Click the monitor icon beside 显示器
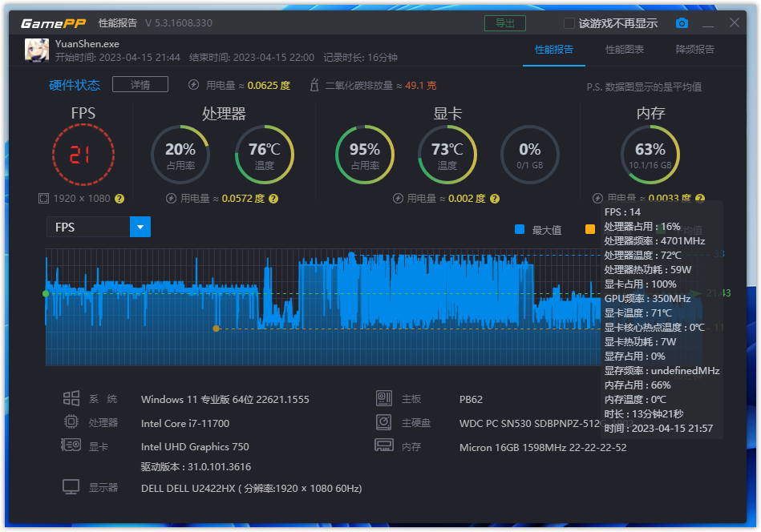 tap(71, 487)
